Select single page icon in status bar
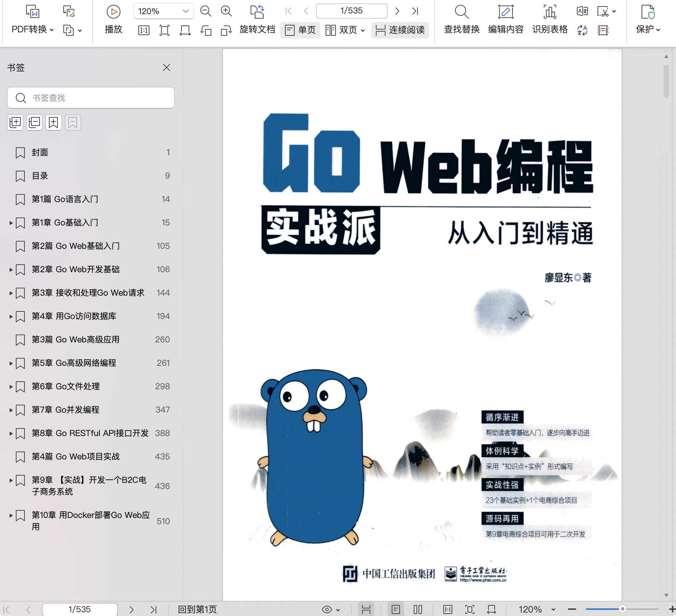 click(x=396, y=609)
